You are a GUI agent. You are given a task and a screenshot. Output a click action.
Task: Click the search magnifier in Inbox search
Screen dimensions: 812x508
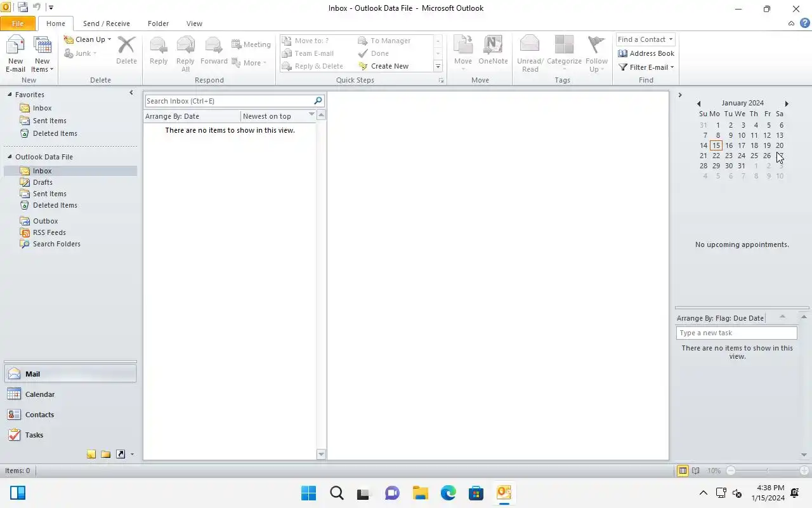(318, 101)
